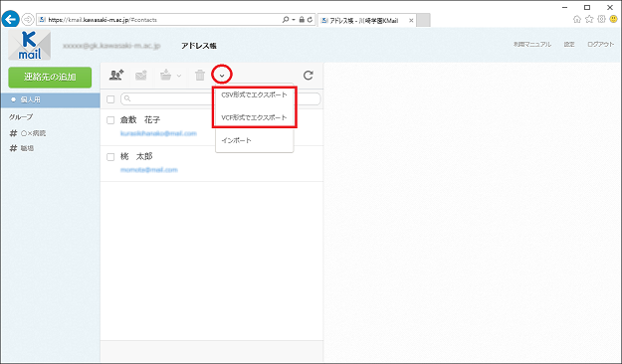Click the trash delete icon
The width and height of the screenshot is (622, 364).
tap(200, 75)
